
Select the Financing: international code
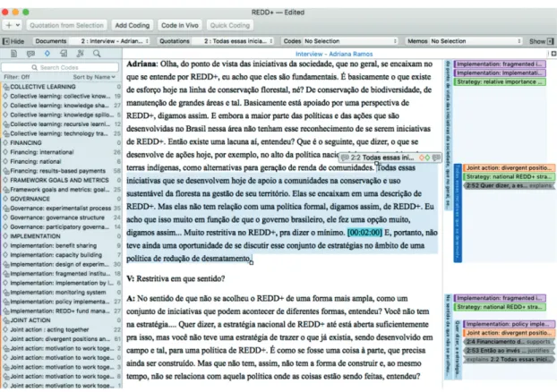pos(61,152)
